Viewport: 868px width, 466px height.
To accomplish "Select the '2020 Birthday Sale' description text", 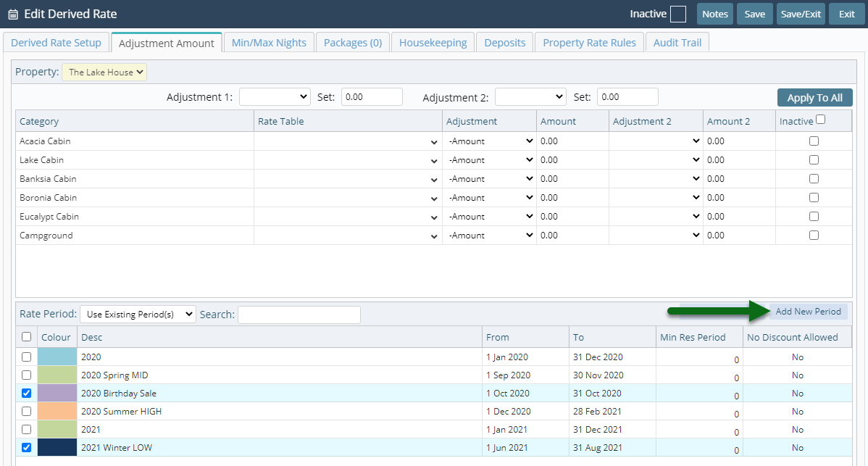I will [119, 394].
